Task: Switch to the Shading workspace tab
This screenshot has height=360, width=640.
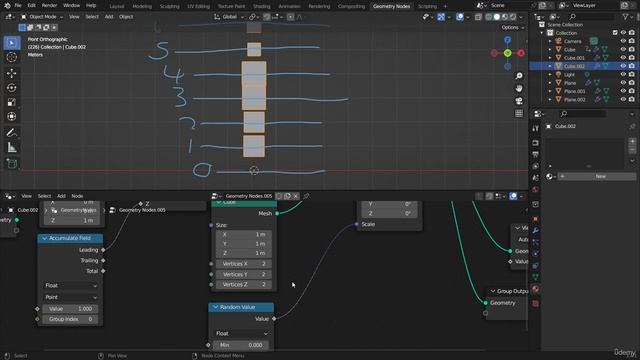Action: pos(262,6)
